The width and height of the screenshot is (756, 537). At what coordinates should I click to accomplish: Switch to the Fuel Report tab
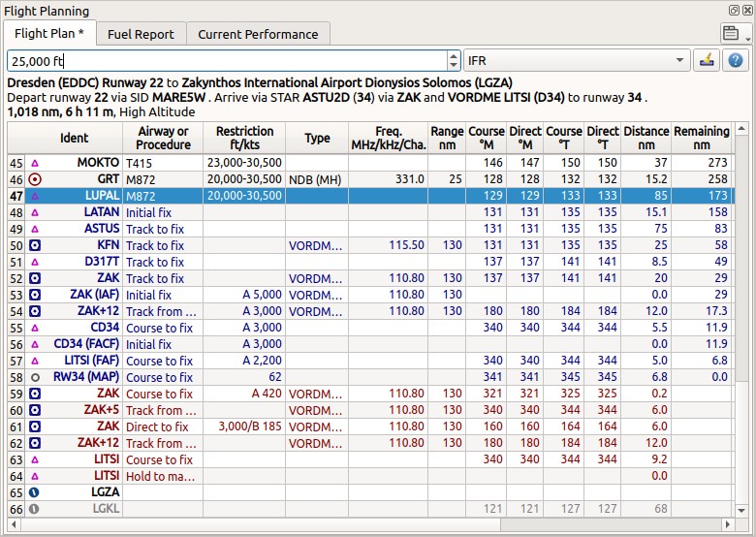coord(141,34)
